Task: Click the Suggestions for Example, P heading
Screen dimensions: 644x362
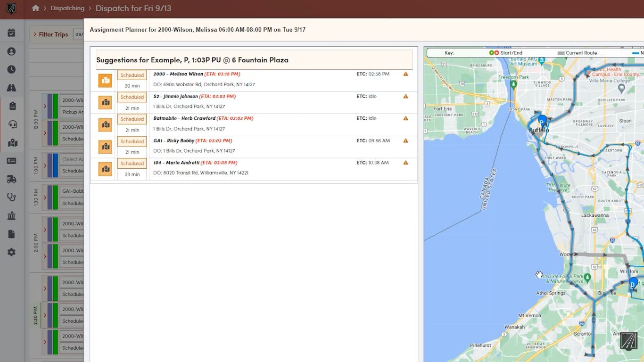Action: click(192, 60)
